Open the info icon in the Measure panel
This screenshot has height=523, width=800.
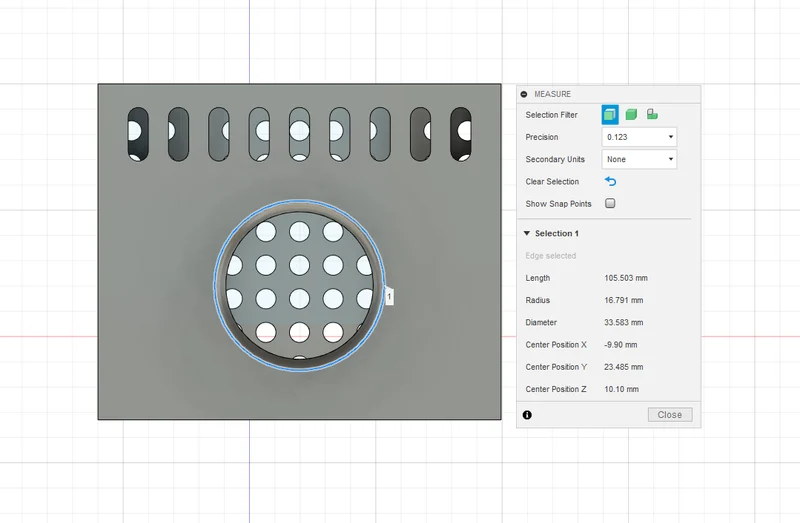tap(527, 415)
